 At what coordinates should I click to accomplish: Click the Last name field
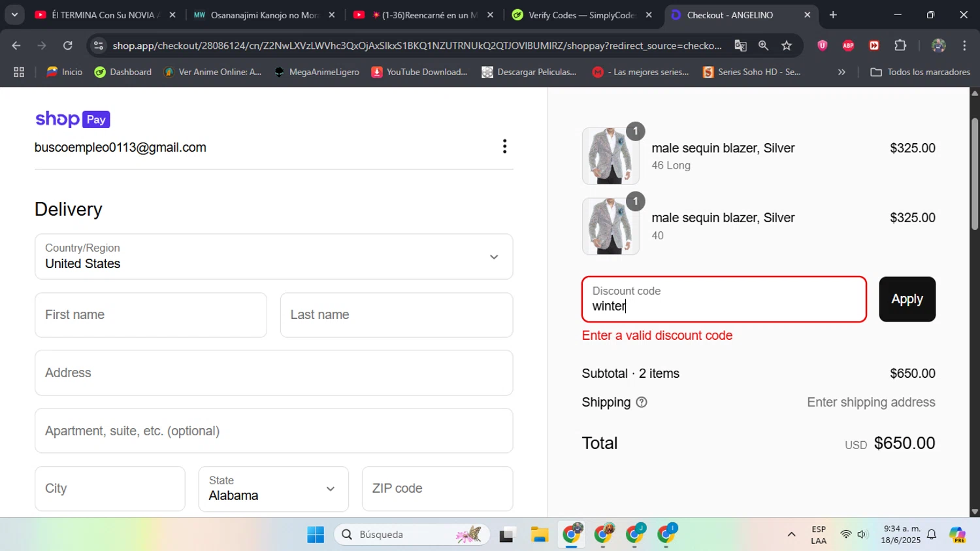tap(397, 315)
